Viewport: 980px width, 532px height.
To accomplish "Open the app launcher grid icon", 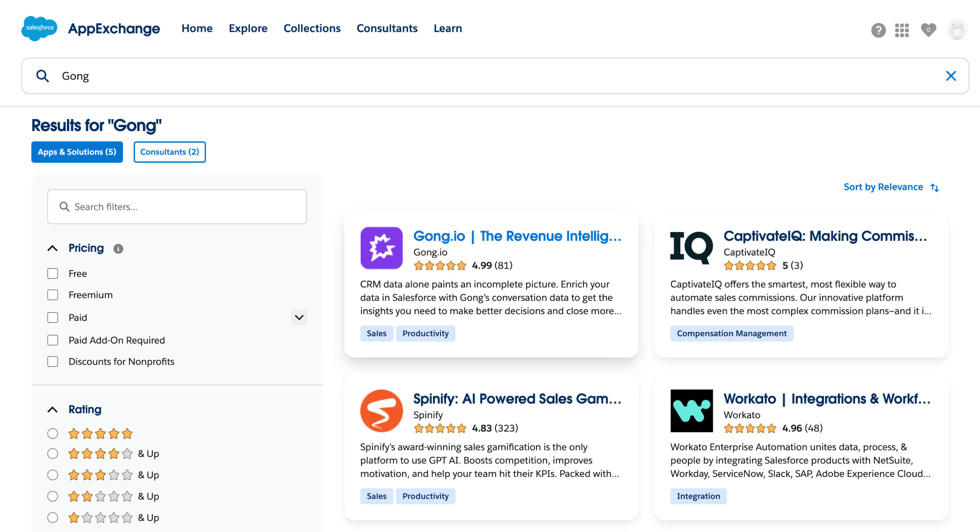I will [x=902, y=30].
